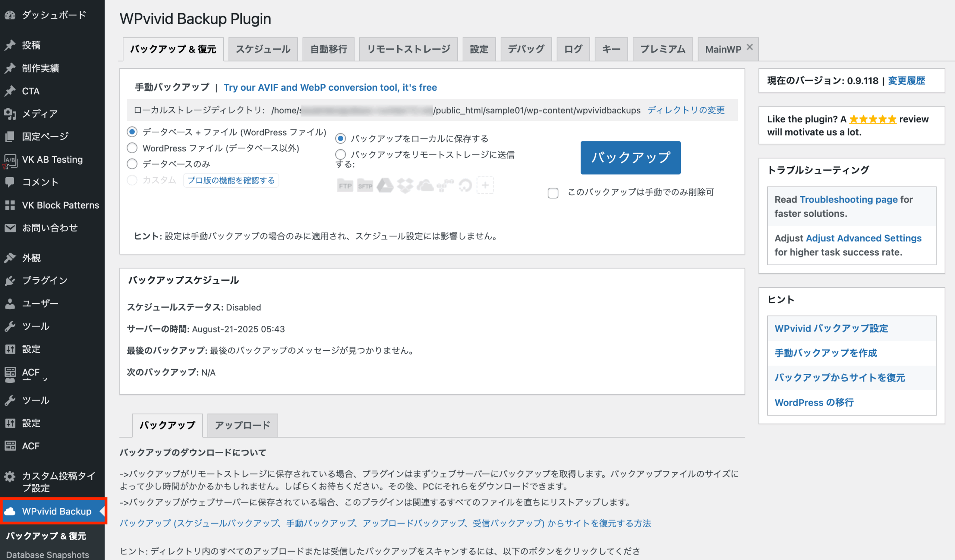Click プロ版の機能を確認する link
955x560 pixels.
pos(231,180)
